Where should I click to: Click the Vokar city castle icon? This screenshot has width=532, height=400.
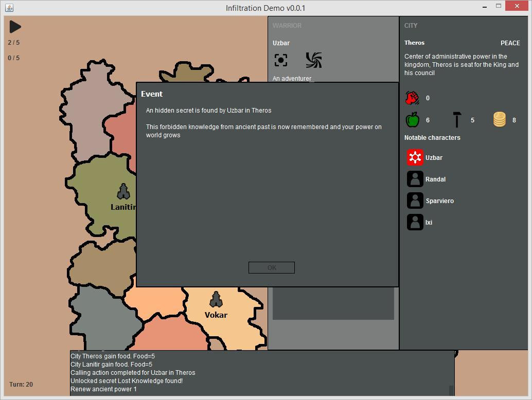[216, 299]
